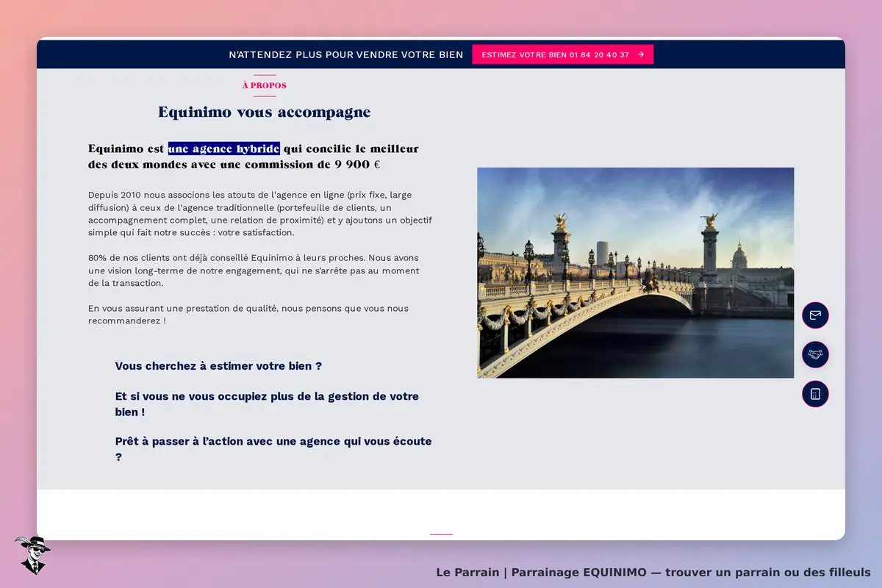The image size is (882, 588).
Task: Click the '80% de nos clients' paragraph
Action: [254, 270]
